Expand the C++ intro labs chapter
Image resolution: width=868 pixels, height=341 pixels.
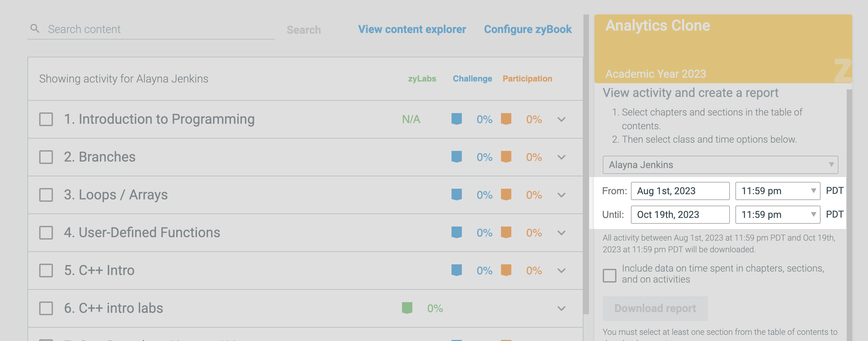[x=561, y=308]
